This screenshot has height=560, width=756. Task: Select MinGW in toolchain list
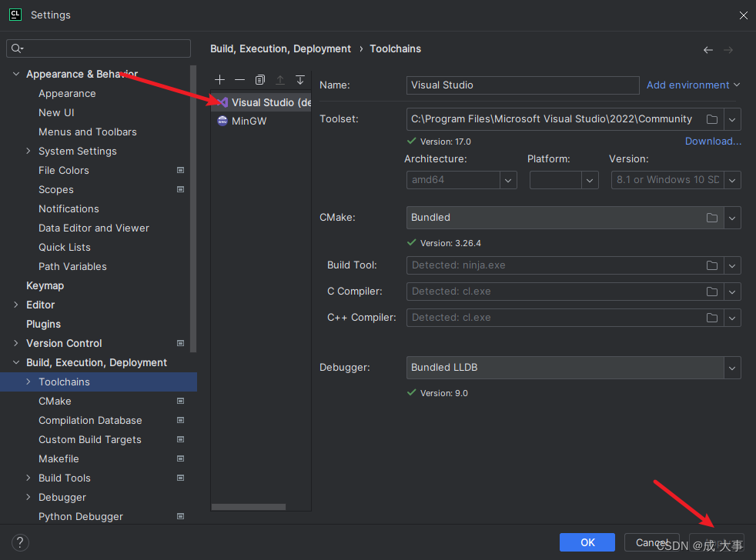[249, 122]
